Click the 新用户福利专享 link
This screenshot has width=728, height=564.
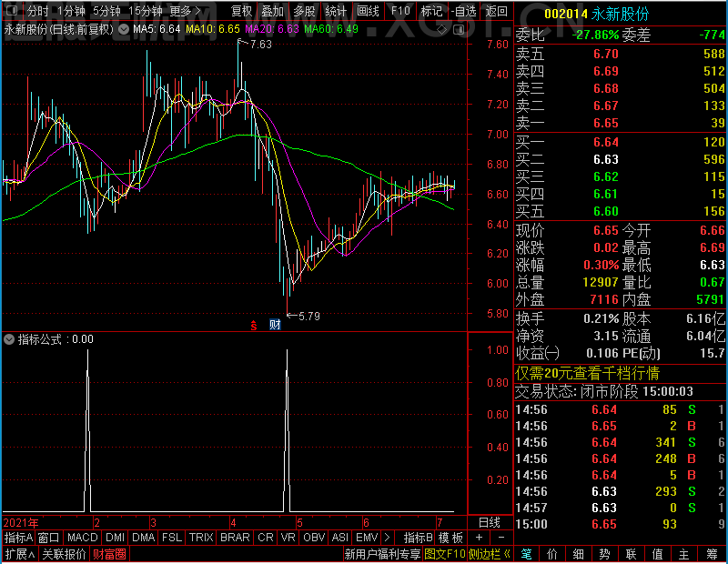tap(382, 554)
